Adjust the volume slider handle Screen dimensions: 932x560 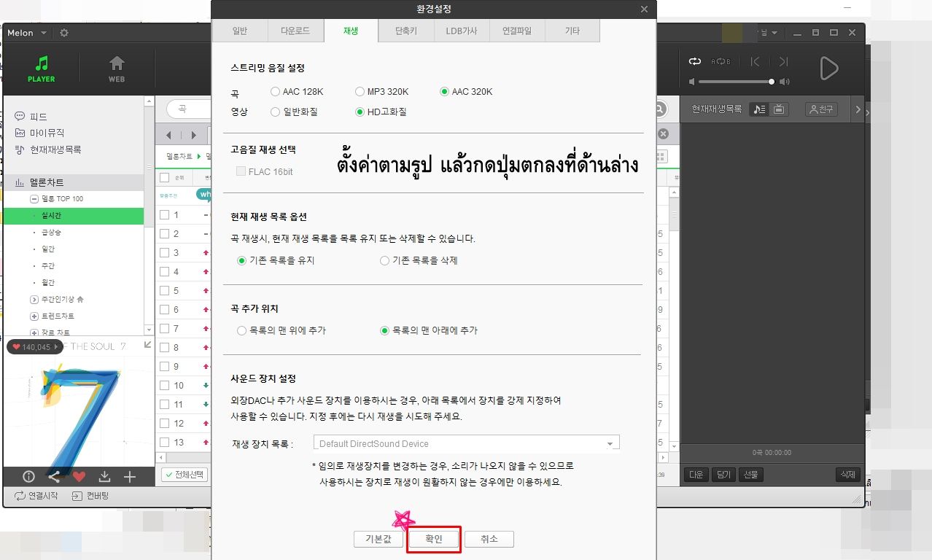click(771, 82)
